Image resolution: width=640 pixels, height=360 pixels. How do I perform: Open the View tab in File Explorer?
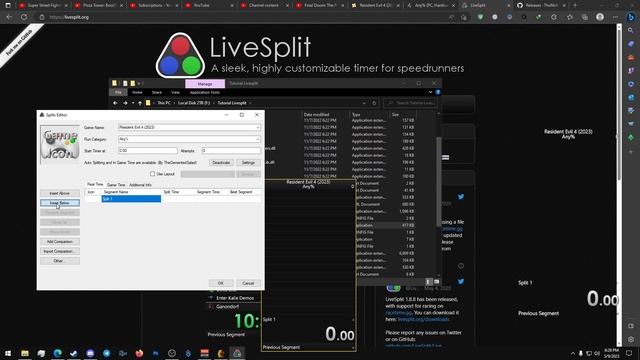pyautogui.click(x=176, y=93)
